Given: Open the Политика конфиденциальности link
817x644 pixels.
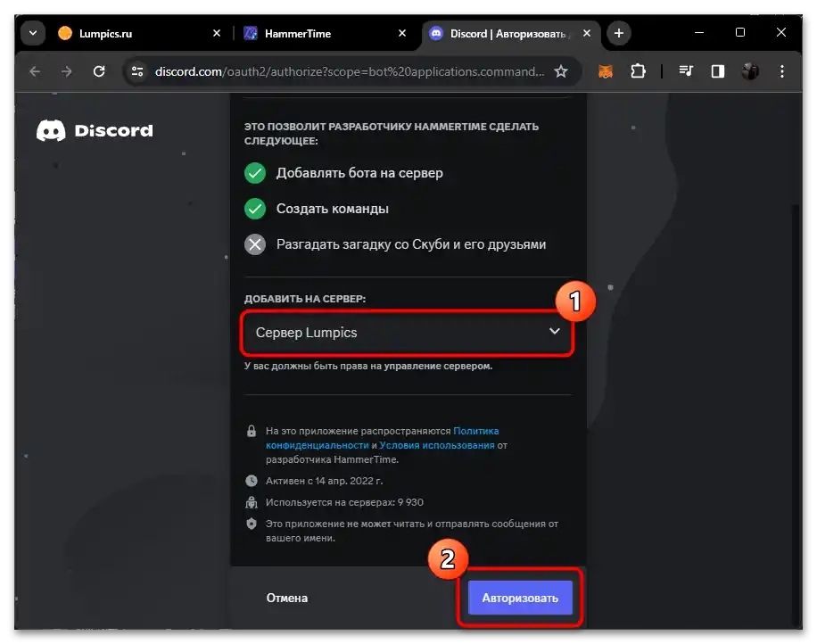Looking at the screenshot, I should 383,438.
